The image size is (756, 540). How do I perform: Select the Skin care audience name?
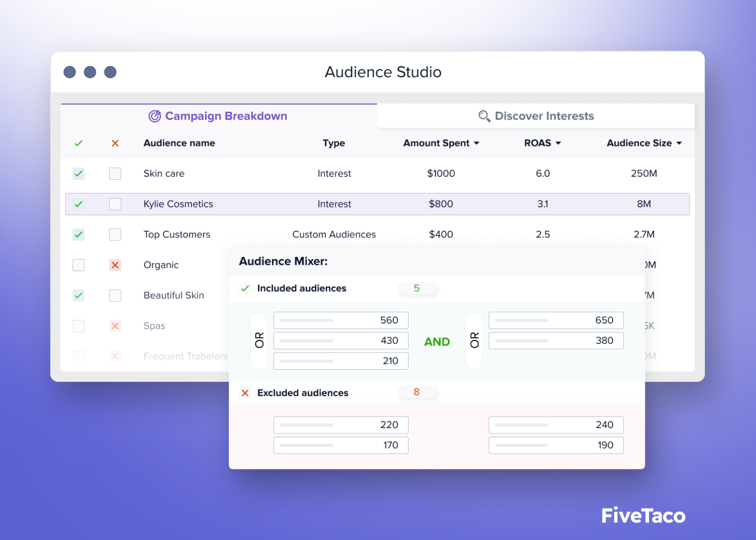[x=164, y=173]
